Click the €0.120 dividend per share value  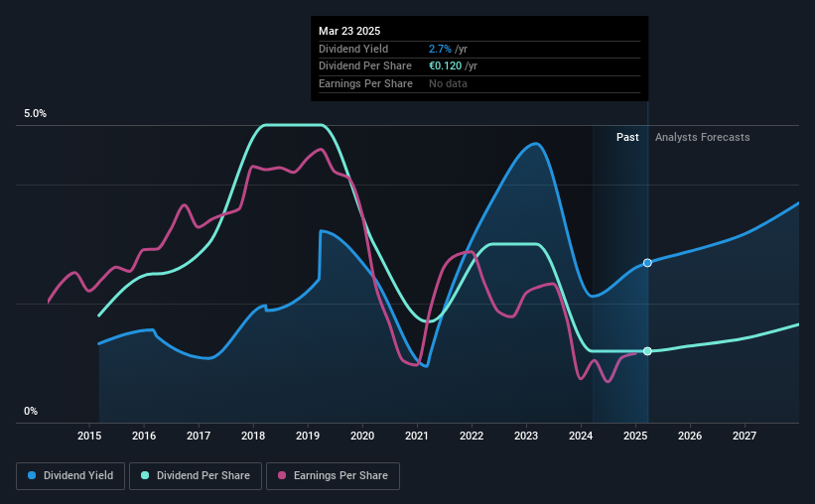pos(445,66)
